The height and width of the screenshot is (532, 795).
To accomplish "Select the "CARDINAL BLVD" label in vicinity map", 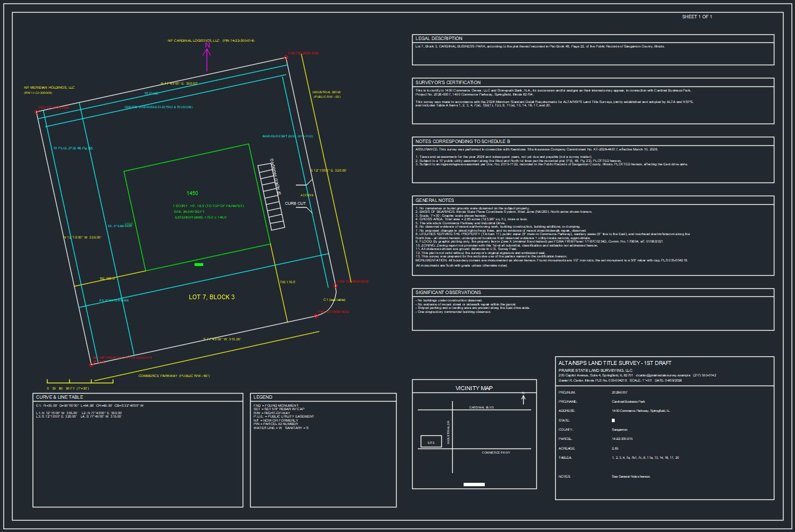I will [x=481, y=407].
